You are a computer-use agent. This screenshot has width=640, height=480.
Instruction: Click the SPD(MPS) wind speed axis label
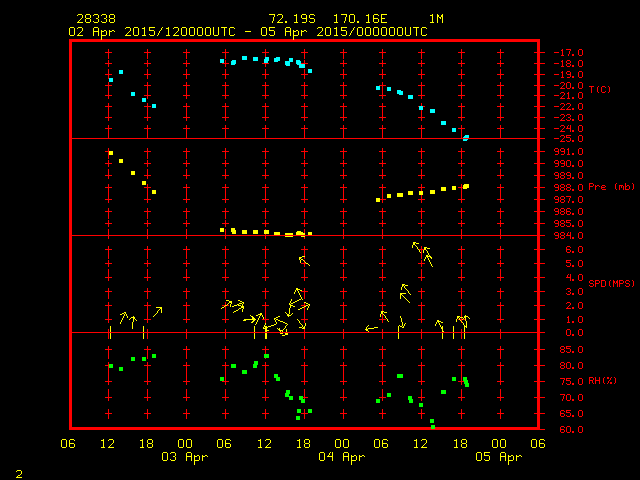tap(611, 284)
